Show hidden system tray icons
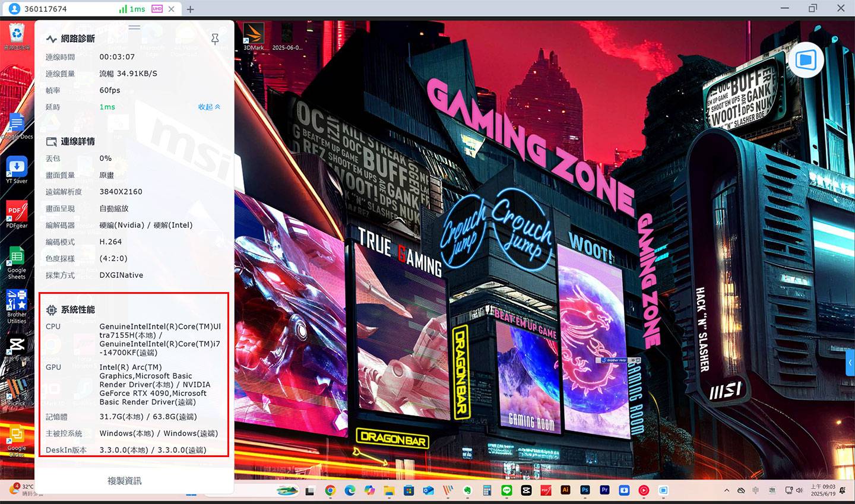The height and width of the screenshot is (504, 855). click(726, 490)
